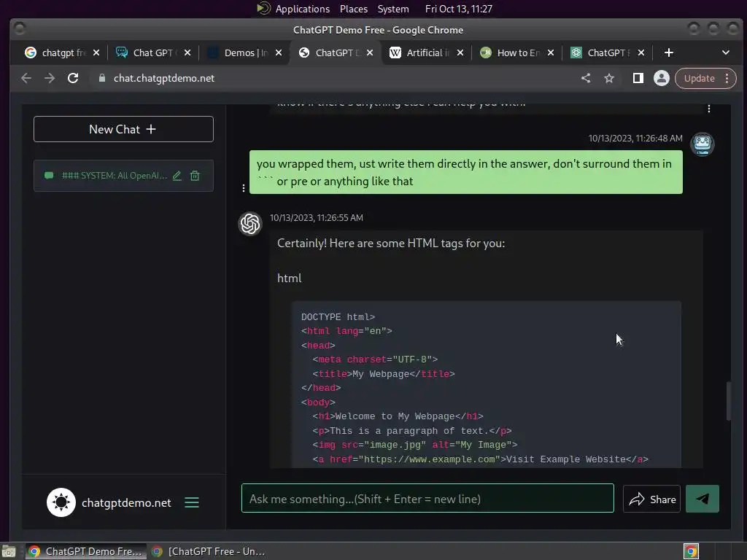This screenshot has height=560, width=747.
Task: Click the chat scrollbar thumb
Action: [x=728, y=401]
